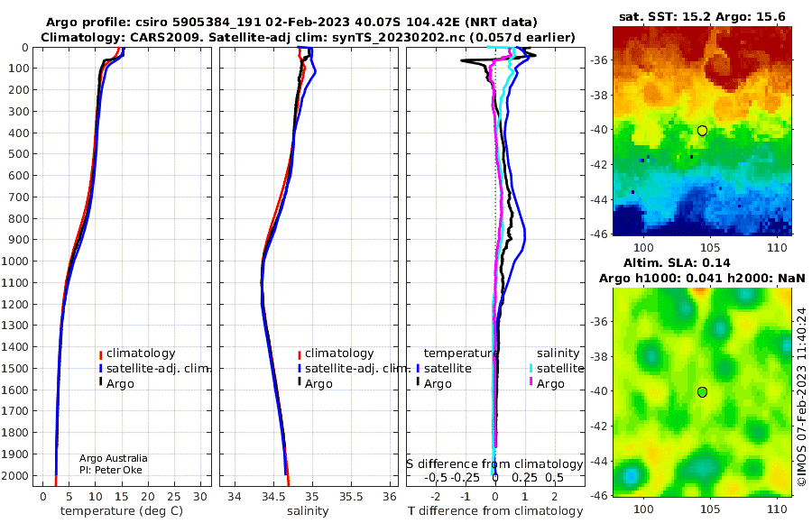Click 'temperature' legend header in difference panel
The height and width of the screenshot is (523, 812).
[461, 353]
